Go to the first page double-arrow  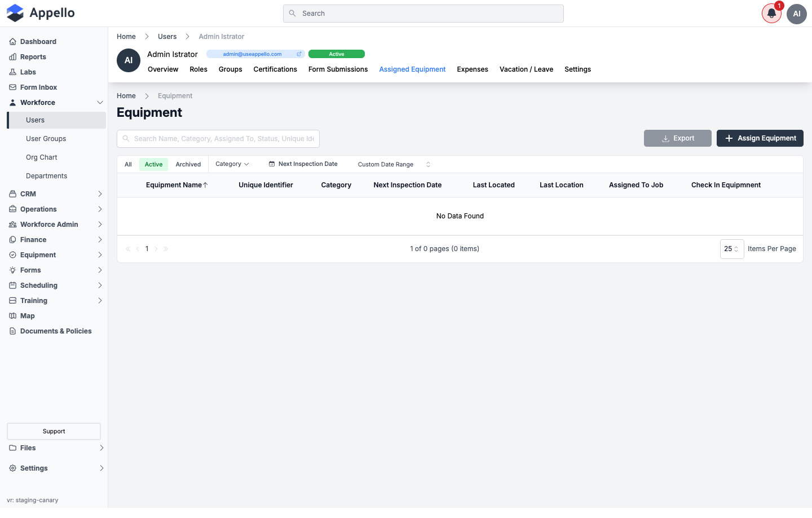(x=128, y=249)
